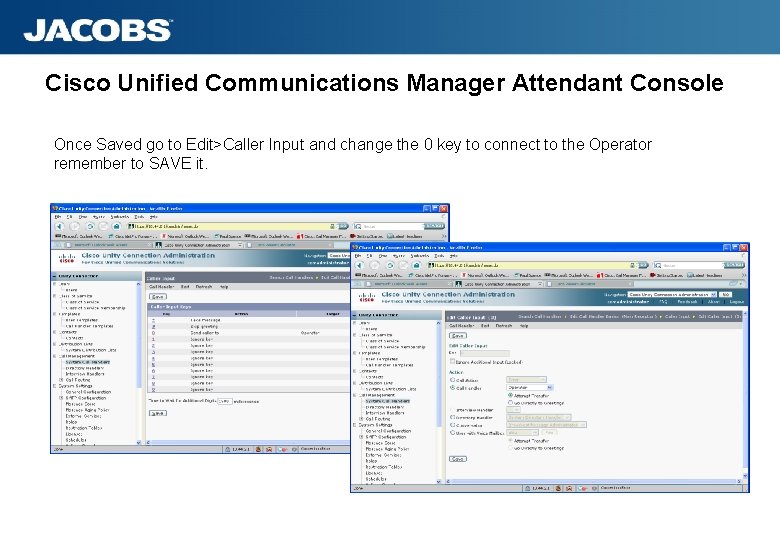The height and width of the screenshot is (540, 780).
Task: Select Directory Handlers in left window tree
Action: 85,368
